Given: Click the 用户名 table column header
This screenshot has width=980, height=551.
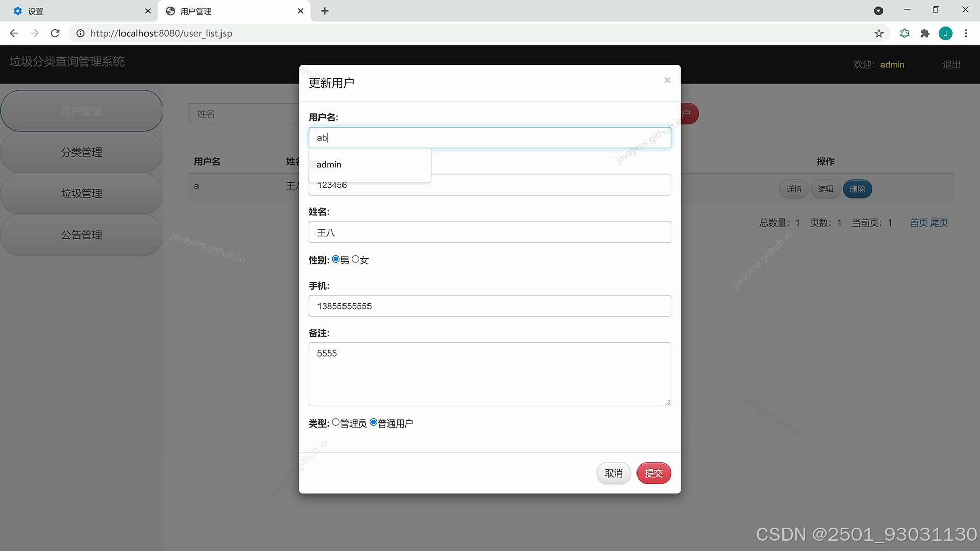Looking at the screenshot, I should tap(207, 162).
